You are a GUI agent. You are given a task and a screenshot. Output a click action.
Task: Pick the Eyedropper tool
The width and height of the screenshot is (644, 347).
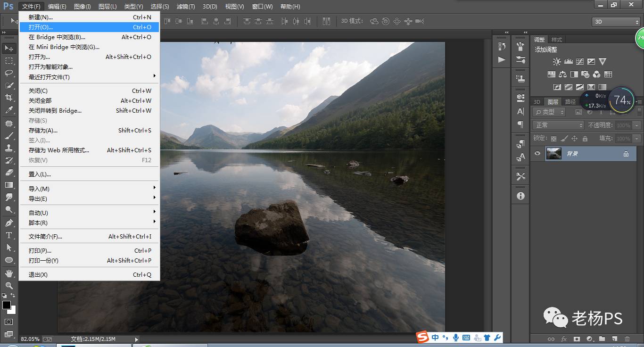9,110
